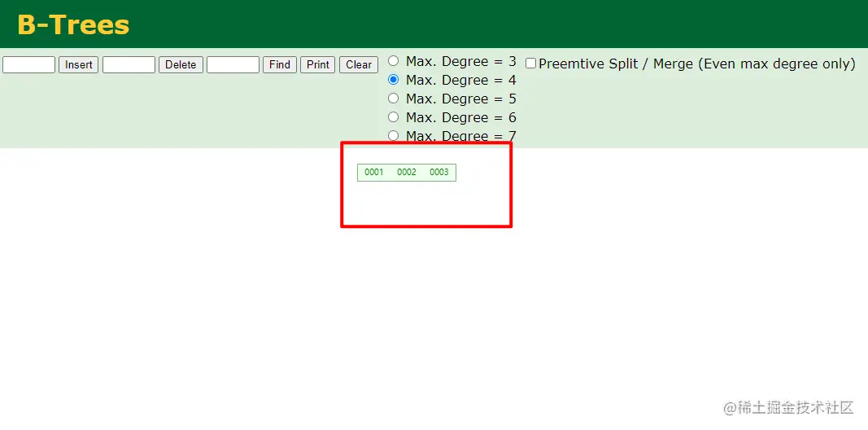Screen dimensions: 868x430
Task: Click the Delete button
Action: click(x=181, y=65)
